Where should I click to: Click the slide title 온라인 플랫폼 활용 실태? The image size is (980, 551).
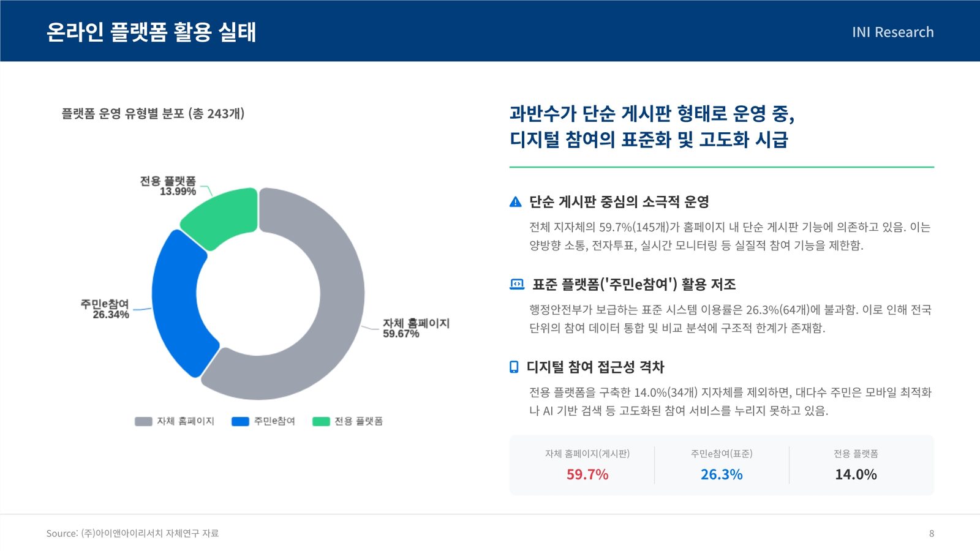tap(151, 32)
